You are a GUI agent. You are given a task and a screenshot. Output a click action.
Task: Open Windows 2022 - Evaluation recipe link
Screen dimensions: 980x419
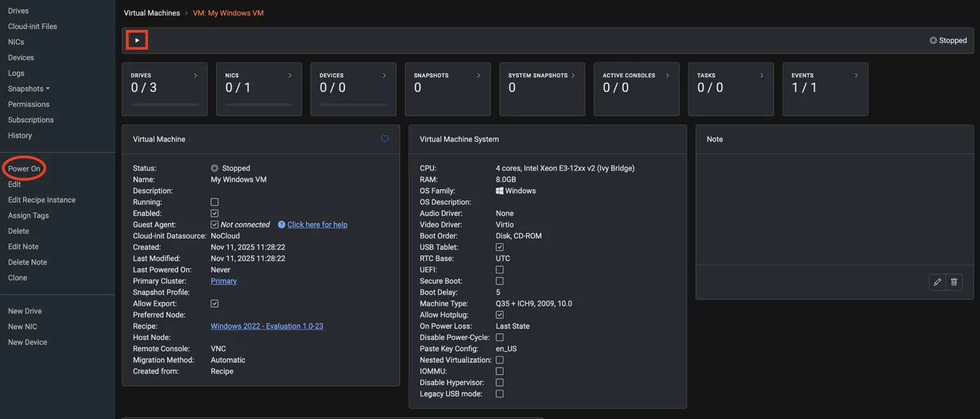[267, 326]
